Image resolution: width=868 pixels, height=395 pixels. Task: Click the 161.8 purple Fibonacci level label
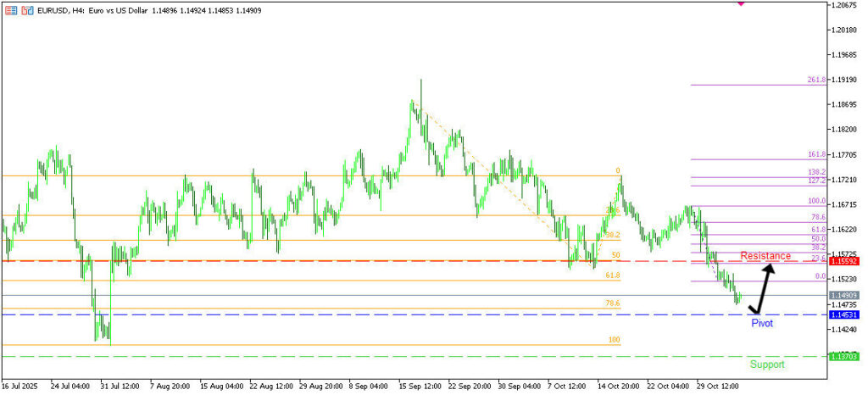[815, 155]
